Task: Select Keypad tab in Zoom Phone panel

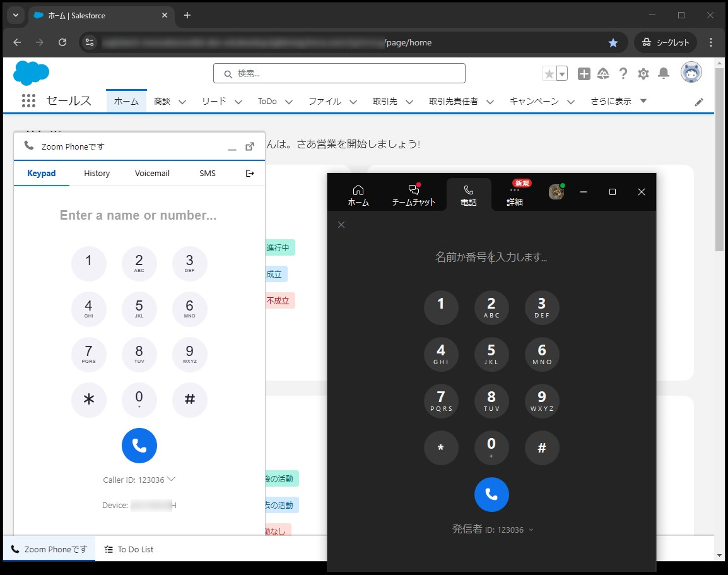Action: coord(42,173)
